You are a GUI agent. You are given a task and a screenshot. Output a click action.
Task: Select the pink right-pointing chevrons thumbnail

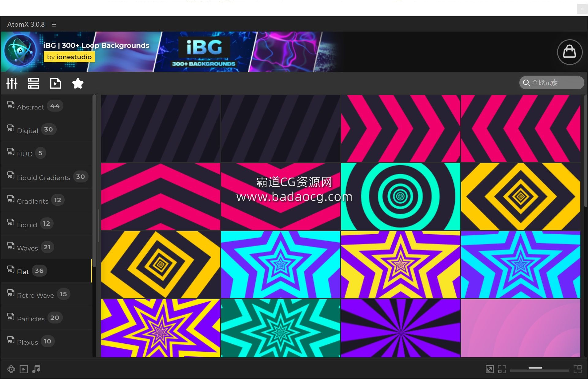click(401, 128)
